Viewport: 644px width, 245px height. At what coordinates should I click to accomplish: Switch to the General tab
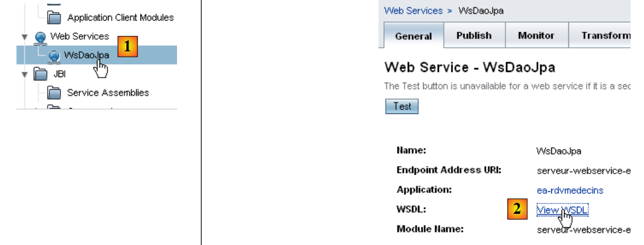(413, 36)
